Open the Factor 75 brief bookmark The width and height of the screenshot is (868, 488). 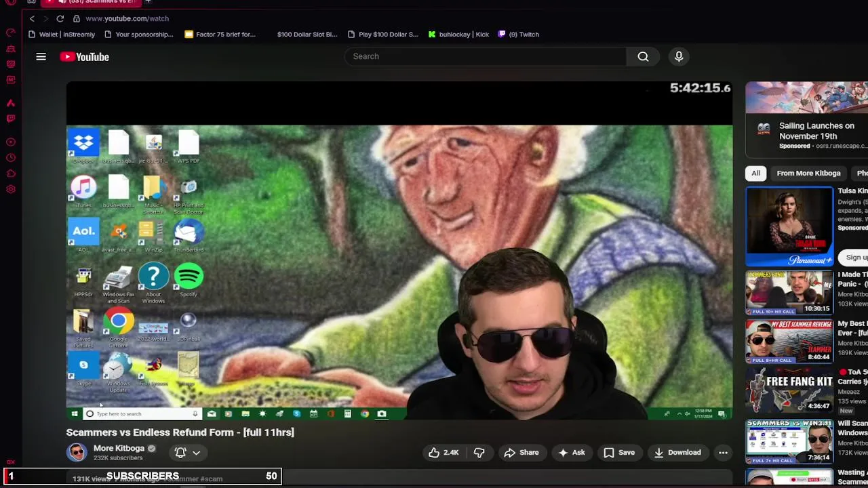click(x=220, y=34)
